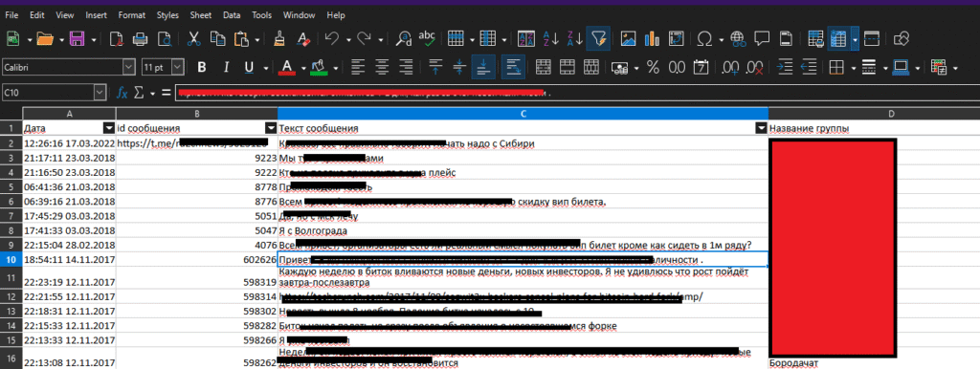Add a decimal place
This screenshot has width=980, height=369.
[730, 67]
